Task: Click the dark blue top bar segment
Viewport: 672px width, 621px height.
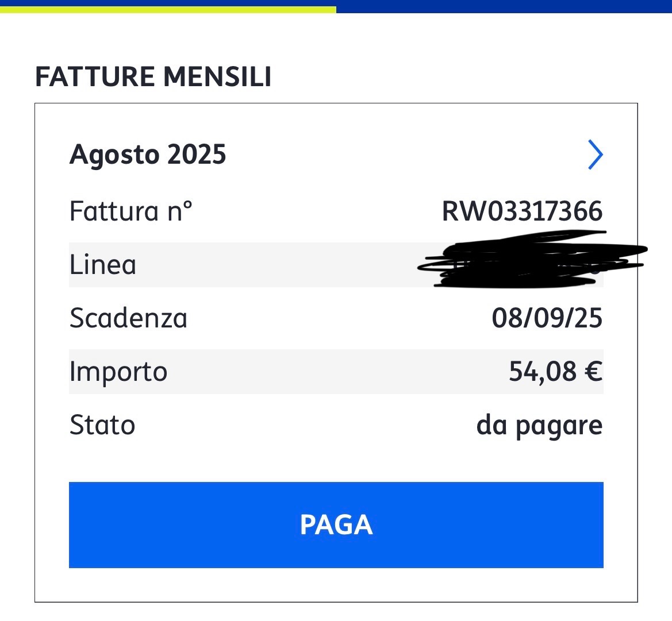Action: pos(504,6)
